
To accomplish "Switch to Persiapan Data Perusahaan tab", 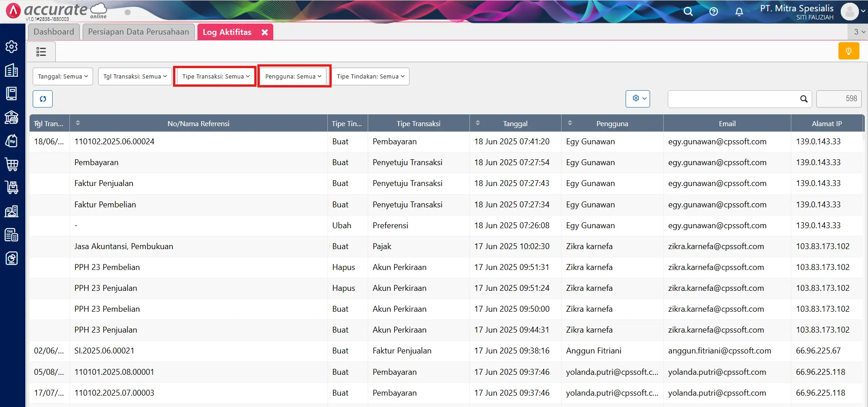I will (x=138, y=32).
